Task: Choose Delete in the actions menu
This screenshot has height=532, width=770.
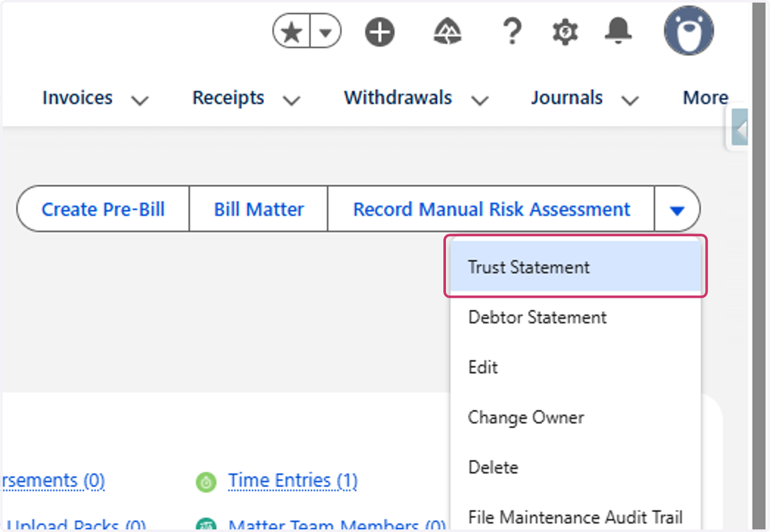Action: (x=576, y=467)
